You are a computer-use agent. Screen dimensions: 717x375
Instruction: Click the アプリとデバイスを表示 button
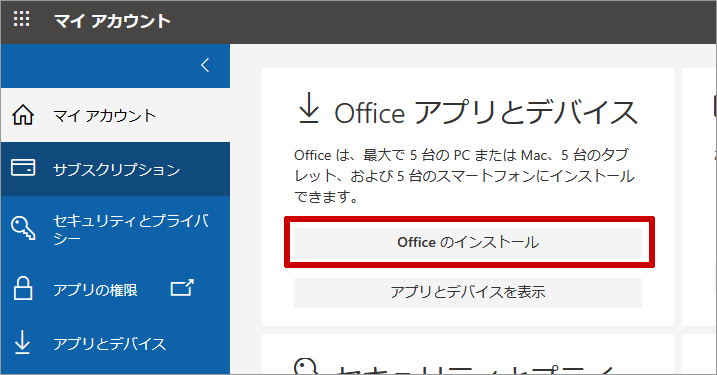pos(468,292)
